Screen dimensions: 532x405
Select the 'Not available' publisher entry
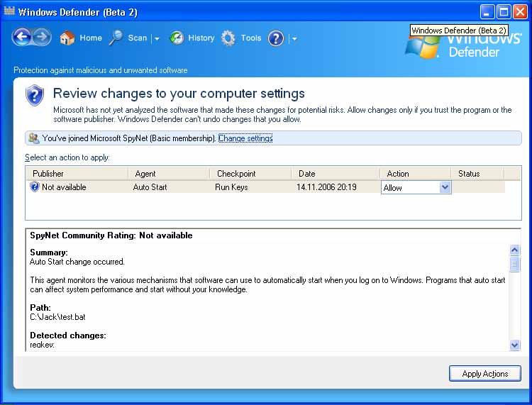(64, 187)
